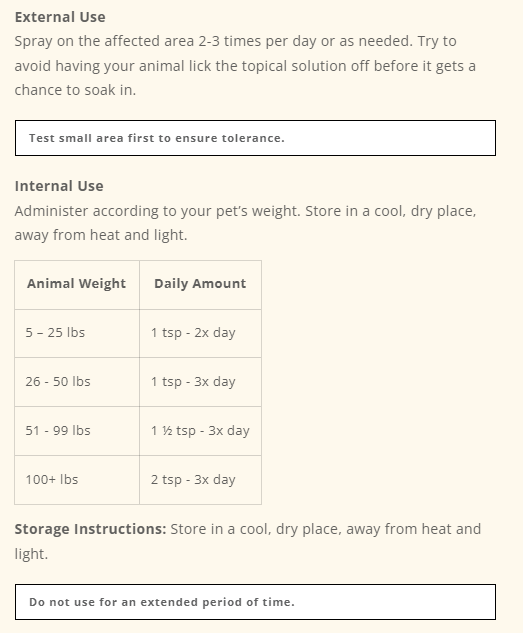The height and width of the screenshot is (633, 523).
Task: Click the 'avoid having your animal lick' line
Action: coord(245,66)
